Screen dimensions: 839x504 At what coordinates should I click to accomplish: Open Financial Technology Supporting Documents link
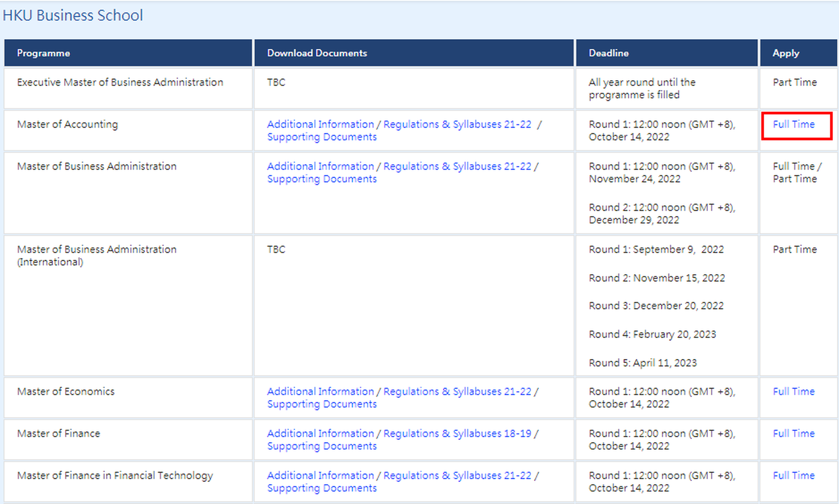coord(322,488)
